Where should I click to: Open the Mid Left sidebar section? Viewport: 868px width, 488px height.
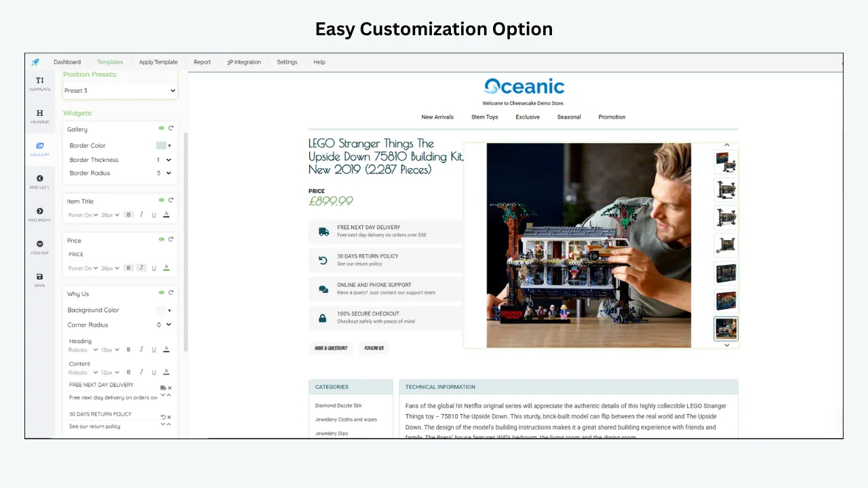(39, 182)
